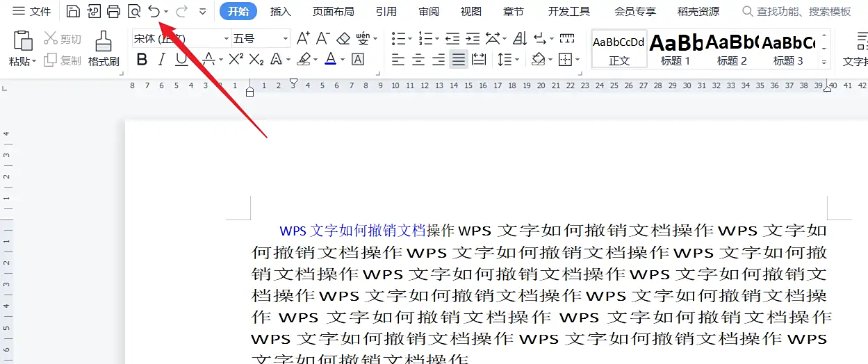The image size is (868, 364).
Task: Click the Increase Indent icon
Action: pyautogui.click(x=473, y=38)
